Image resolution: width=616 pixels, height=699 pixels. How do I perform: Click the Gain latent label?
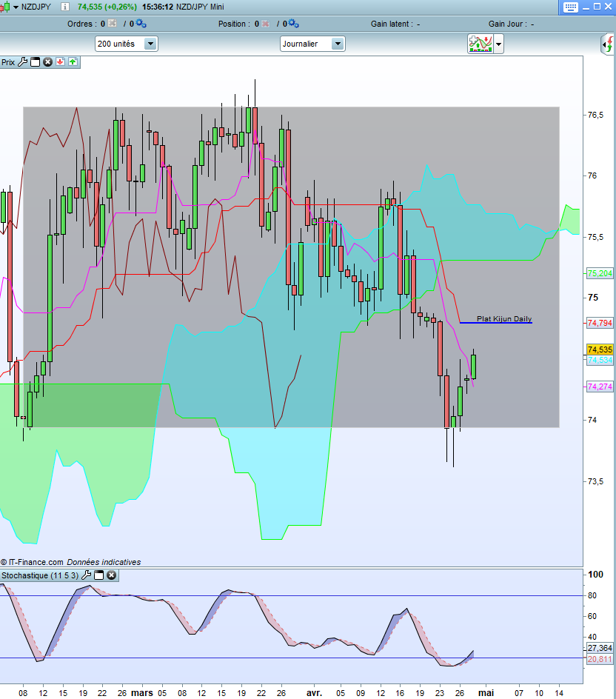point(392,24)
